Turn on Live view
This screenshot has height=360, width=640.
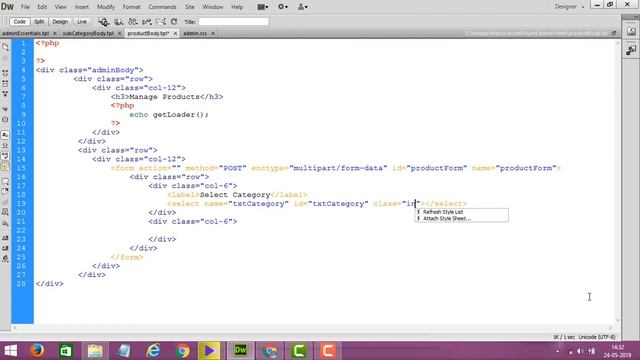pyautogui.click(x=82, y=22)
